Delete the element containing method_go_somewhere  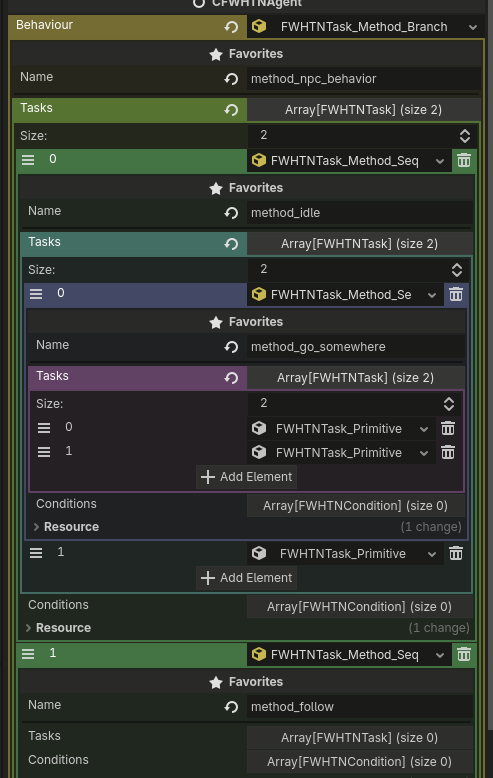tap(456, 294)
